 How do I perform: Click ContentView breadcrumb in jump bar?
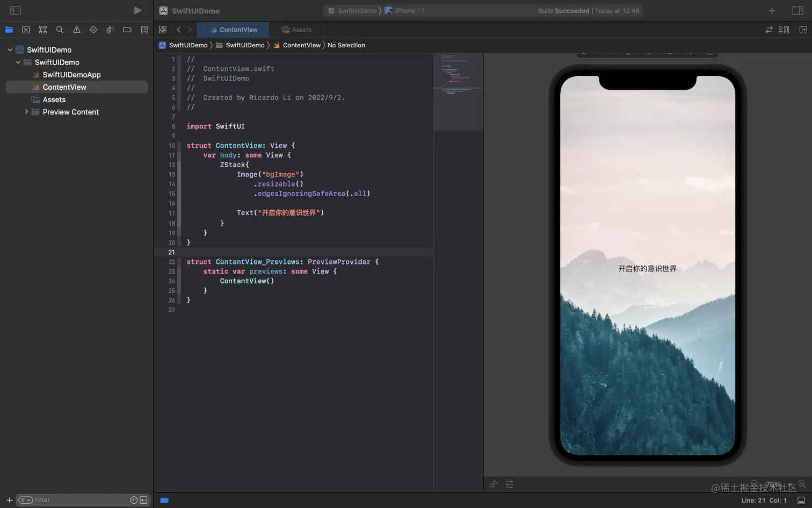[x=297, y=45]
